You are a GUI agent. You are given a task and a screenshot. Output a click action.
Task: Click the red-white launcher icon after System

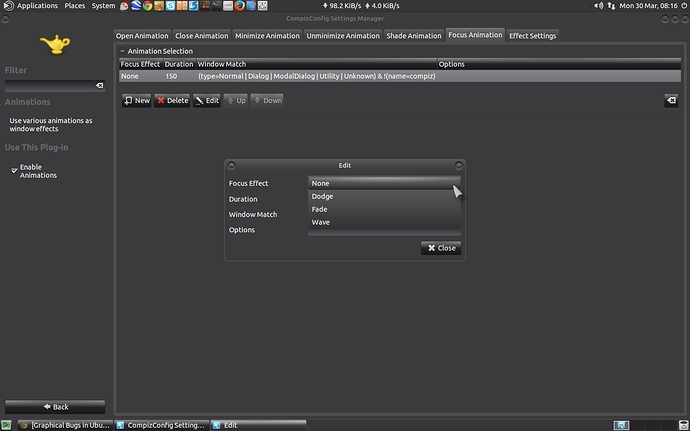124,6
